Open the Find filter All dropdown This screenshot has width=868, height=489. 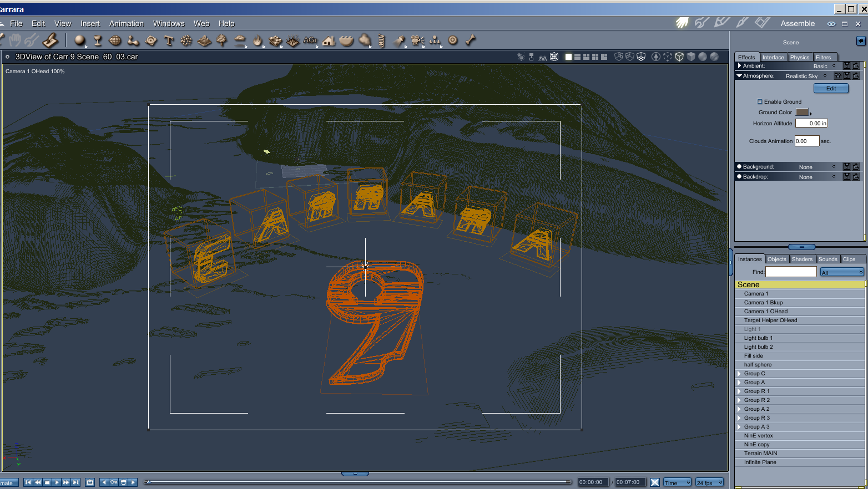click(842, 272)
